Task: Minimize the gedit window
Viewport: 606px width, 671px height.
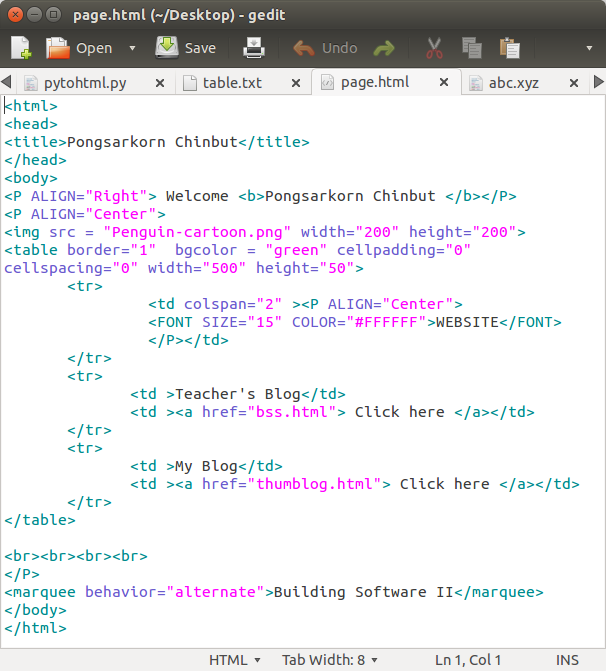Action: [x=34, y=15]
